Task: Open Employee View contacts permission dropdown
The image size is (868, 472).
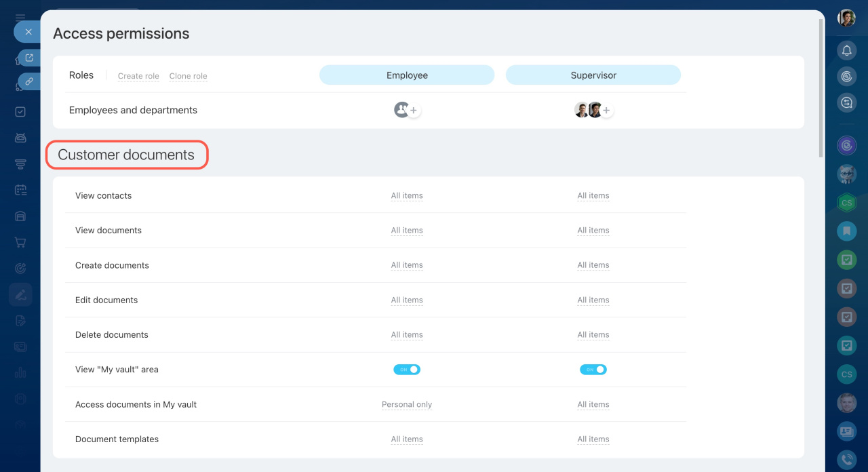Action: 407,196
